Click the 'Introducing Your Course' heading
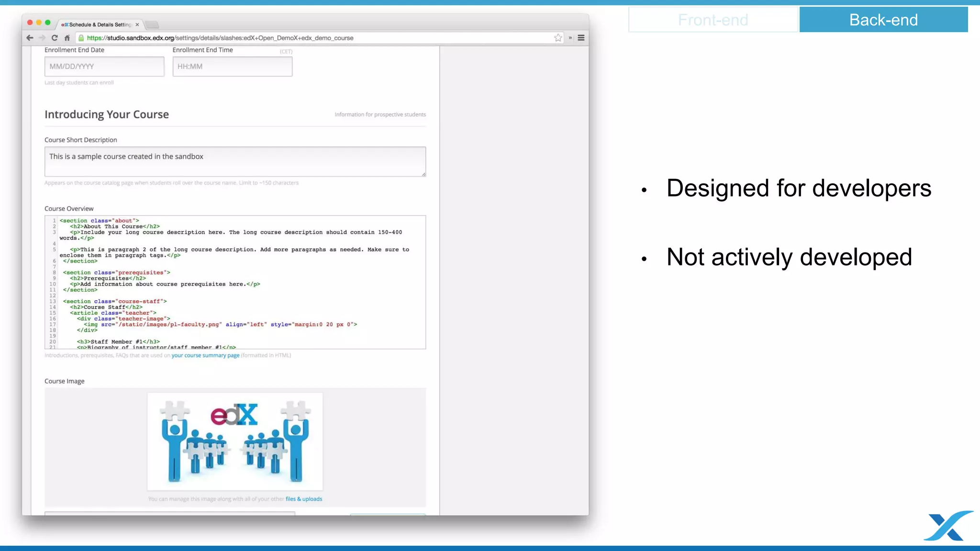 (107, 114)
